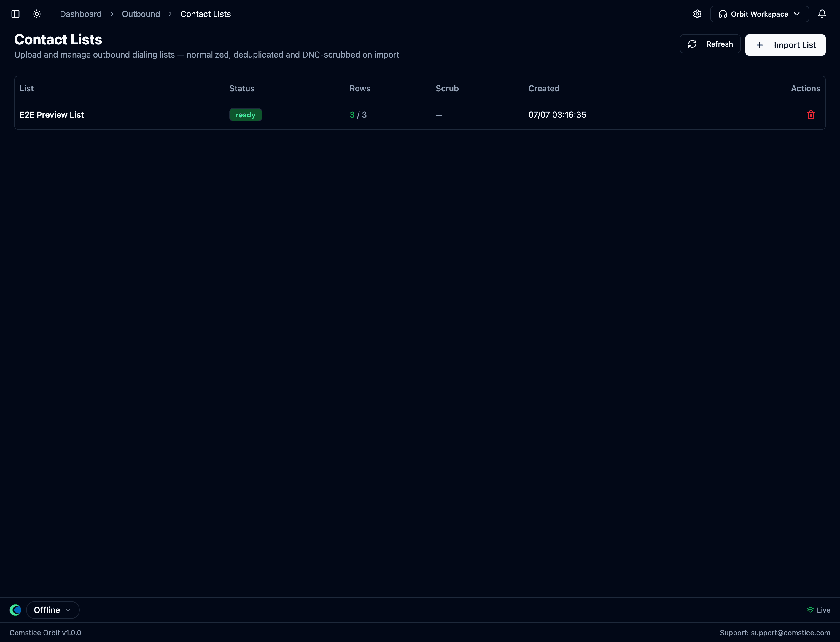The height and width of the screenshot is (642, 840).
Task: Click the Contact Lists breadcrumb
Action: click(206, 14)
